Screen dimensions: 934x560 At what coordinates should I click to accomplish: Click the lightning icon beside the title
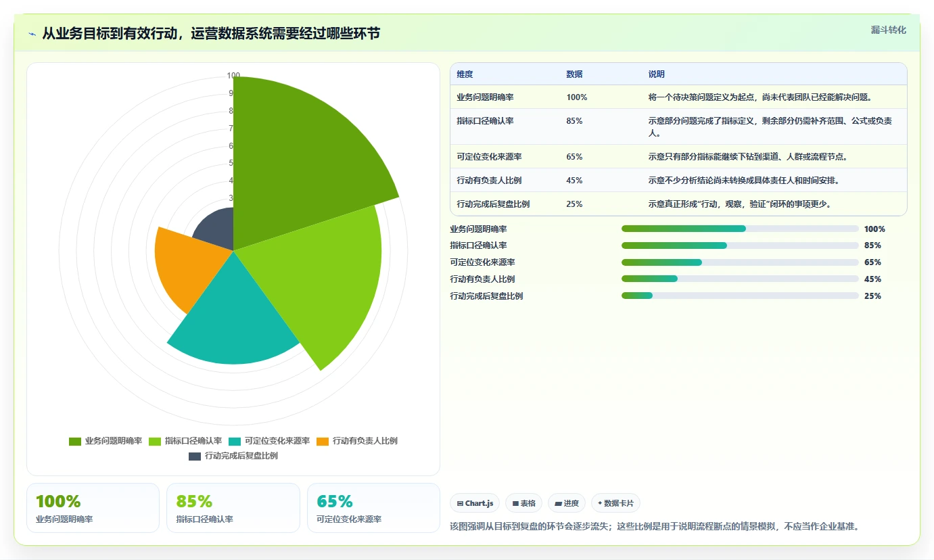pyautogui.click(x=32, y=34)
